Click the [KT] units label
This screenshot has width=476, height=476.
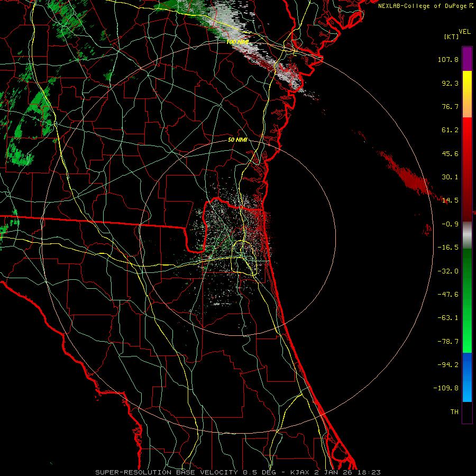[452, 36]
